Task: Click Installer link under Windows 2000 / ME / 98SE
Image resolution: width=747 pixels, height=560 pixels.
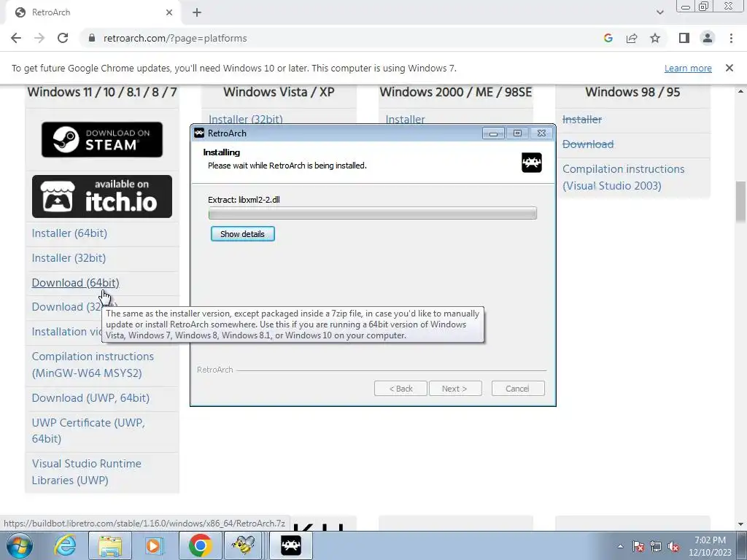Action: (405, 119)
